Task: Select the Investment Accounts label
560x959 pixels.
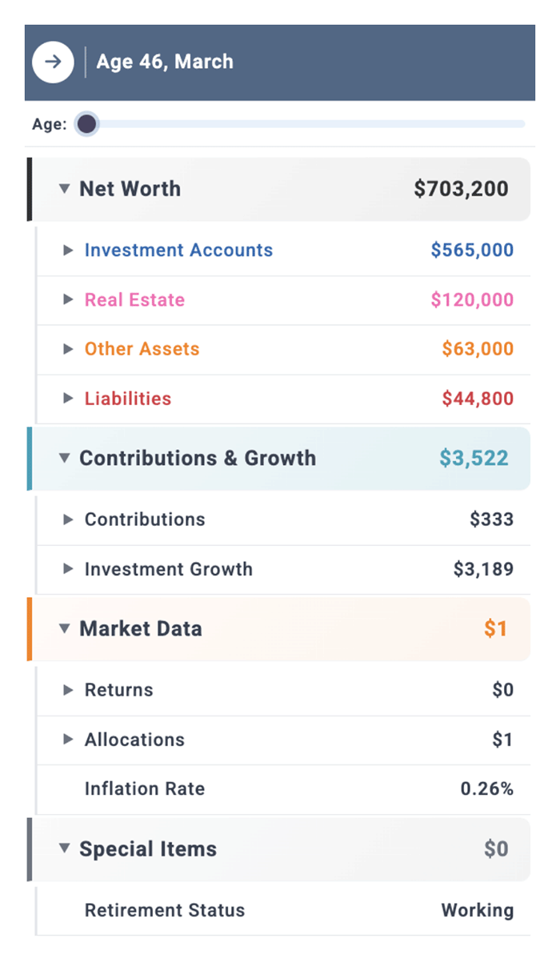Action: [178, 250]
